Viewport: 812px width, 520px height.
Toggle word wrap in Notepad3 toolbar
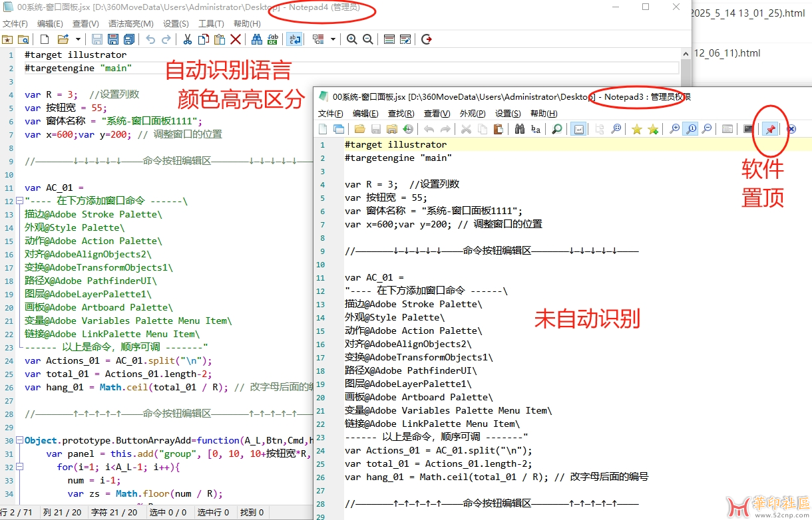(579, 129)
